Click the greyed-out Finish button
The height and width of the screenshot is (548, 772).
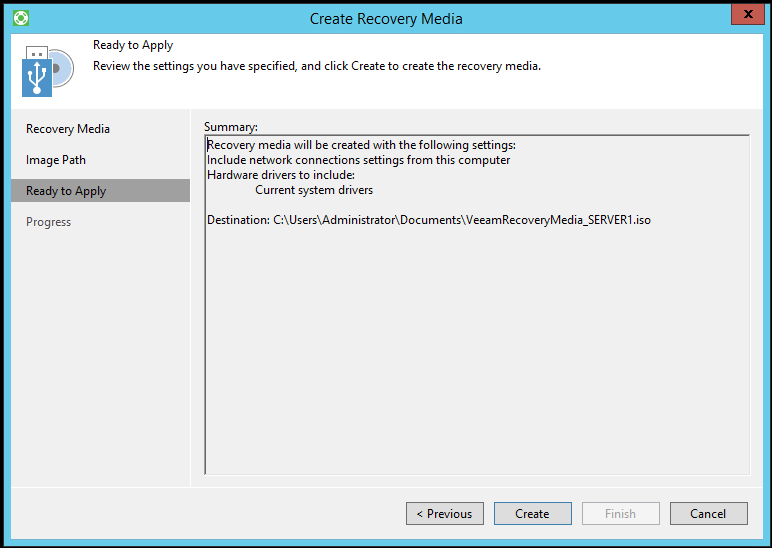[x=620, y=513]
